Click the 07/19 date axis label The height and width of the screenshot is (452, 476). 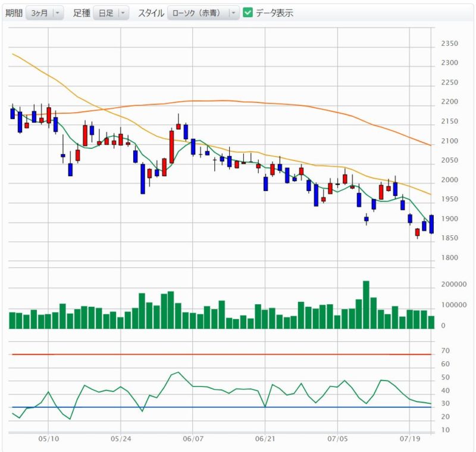[410, 439]
